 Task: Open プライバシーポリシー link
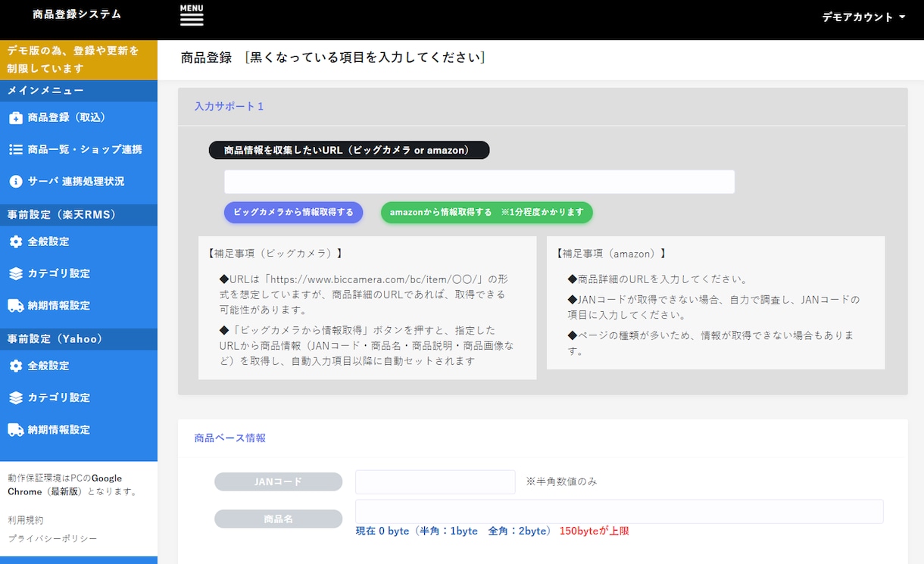[x=52, y=538]
